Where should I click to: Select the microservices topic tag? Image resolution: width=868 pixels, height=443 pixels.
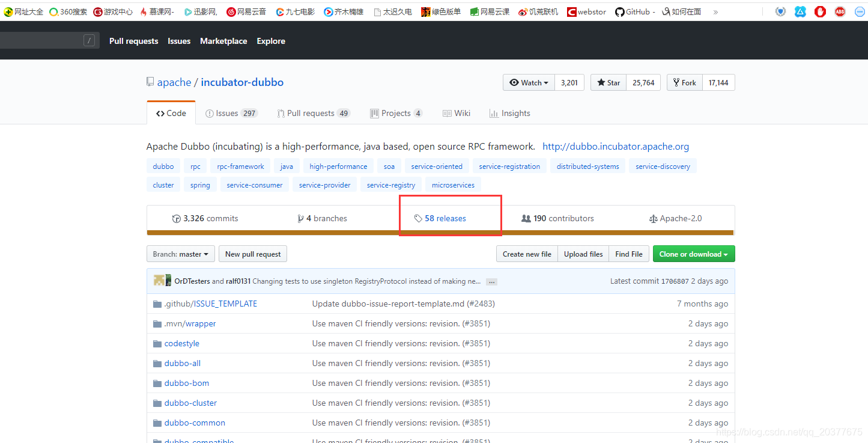click(453, 185)
